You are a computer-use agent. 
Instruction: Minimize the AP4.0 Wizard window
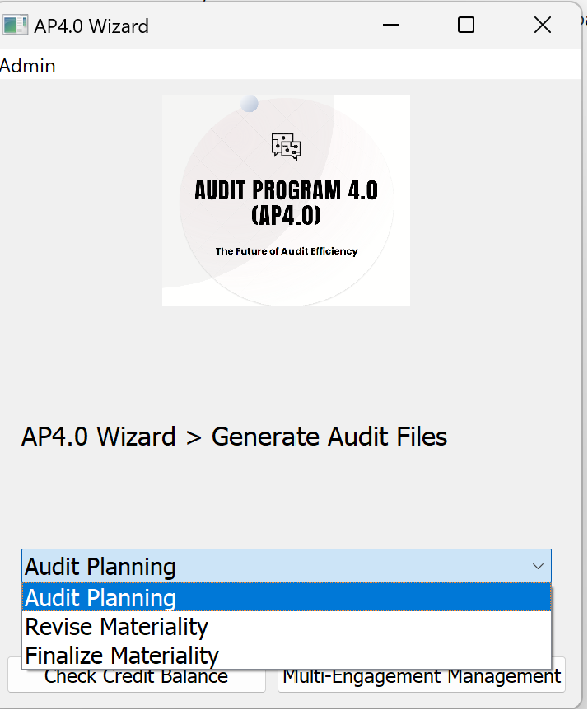[x=390, y=25]
